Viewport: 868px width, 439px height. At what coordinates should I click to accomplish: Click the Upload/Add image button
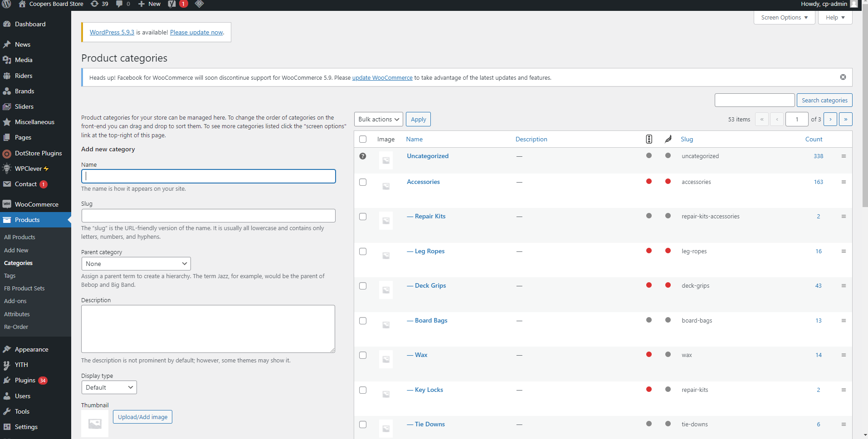tap(142, 417)
